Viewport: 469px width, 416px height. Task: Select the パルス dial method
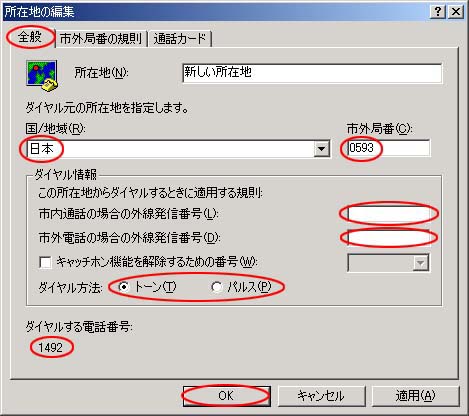tap(217, 287)
